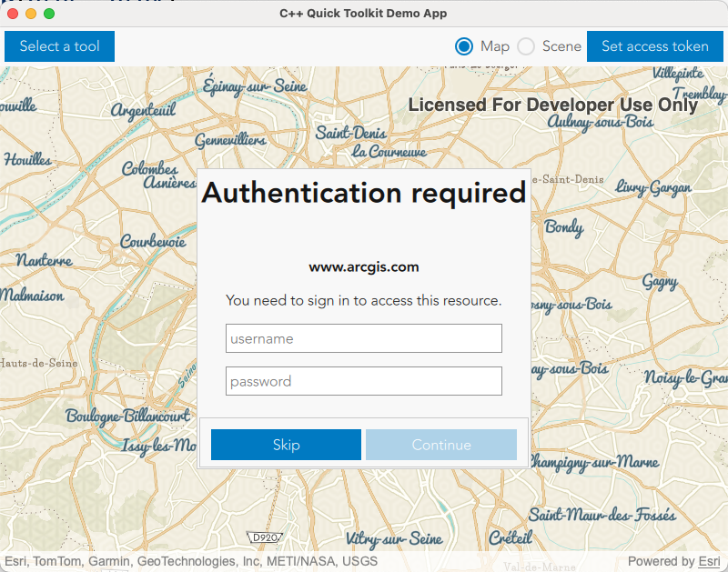Click the www.arcgis.com text in the dialog
Screen dimensions: 728x572
363,266
